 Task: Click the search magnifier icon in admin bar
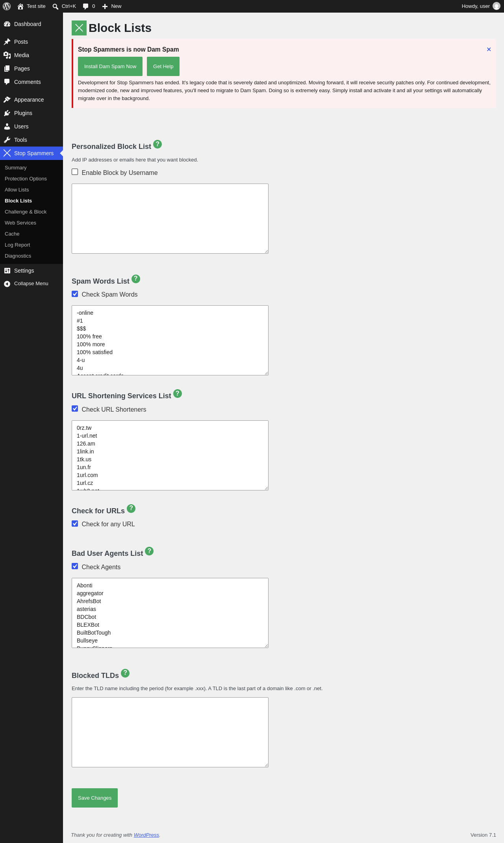(56, 6)
